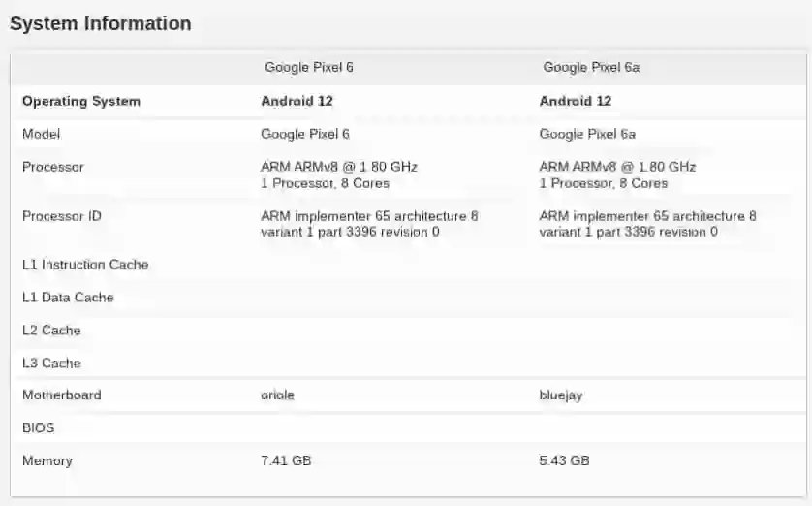
Task: Click the Operating System row label
Action: 81,101
